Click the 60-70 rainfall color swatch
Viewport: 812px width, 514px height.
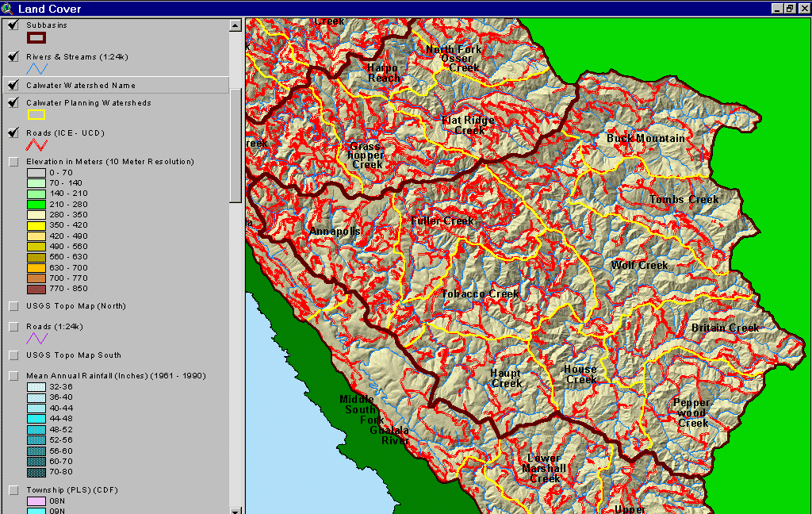click(x=36, y=461)
